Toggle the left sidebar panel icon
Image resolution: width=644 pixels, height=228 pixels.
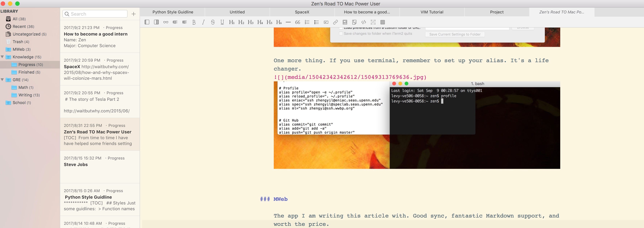tap(147, 22)
